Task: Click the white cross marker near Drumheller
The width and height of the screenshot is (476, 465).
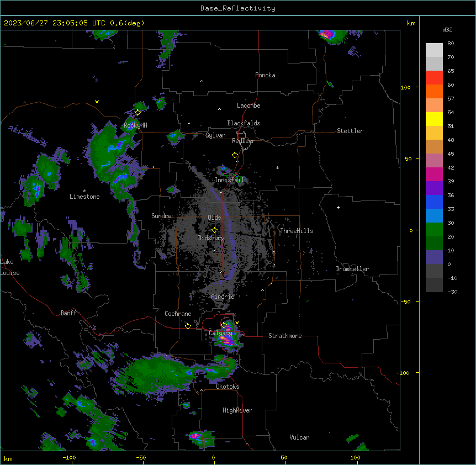Action: click(x=338, y=207)
